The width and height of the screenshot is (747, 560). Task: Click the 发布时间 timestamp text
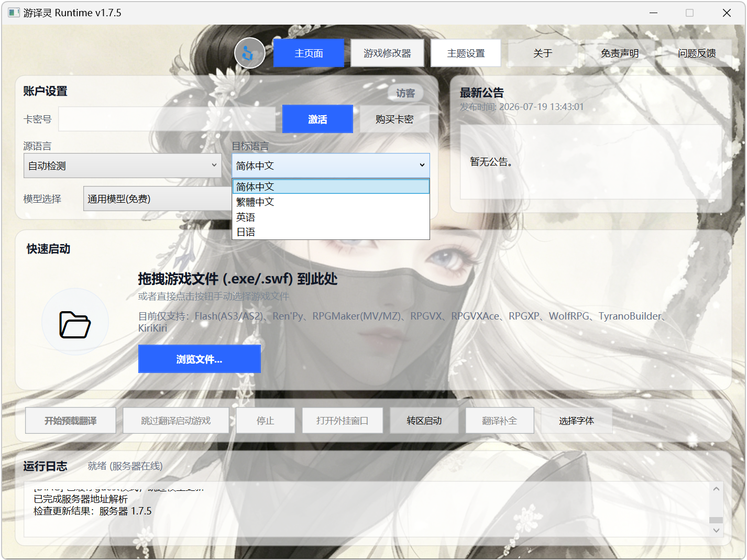click(x=522, y=107)
